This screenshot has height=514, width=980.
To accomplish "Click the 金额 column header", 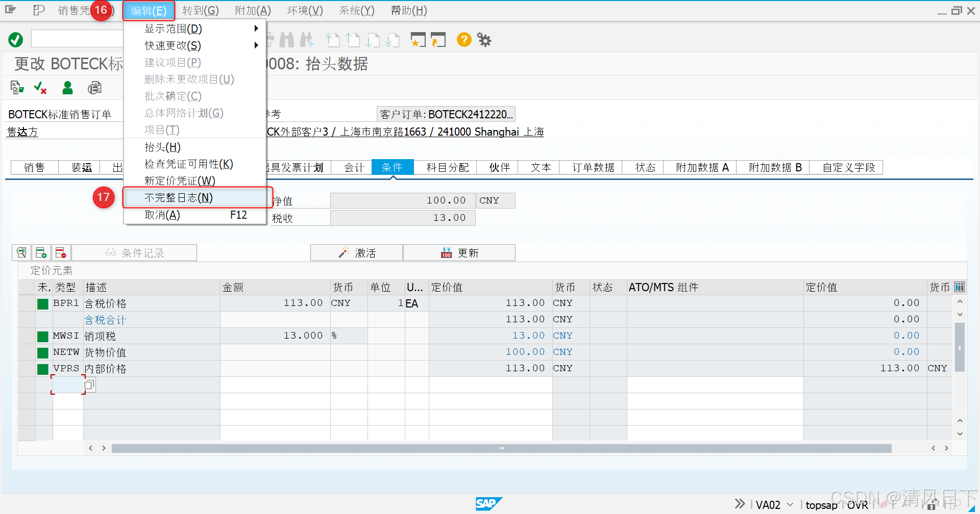I will point(275,287).
